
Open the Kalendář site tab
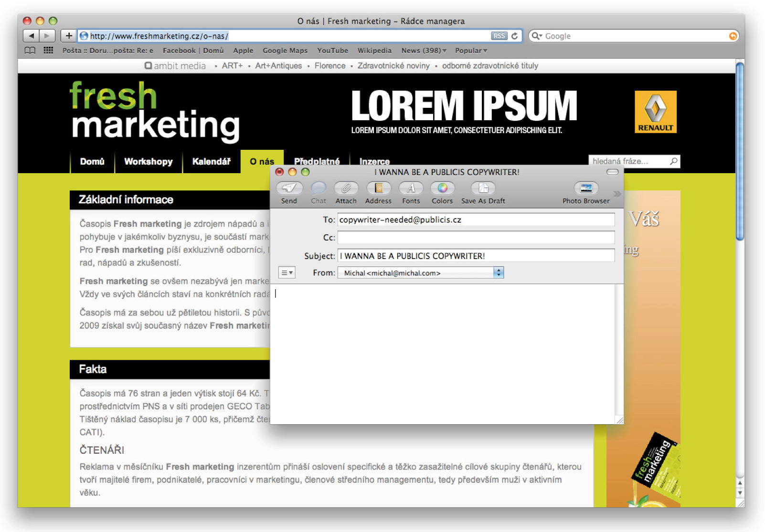point(211,161)
